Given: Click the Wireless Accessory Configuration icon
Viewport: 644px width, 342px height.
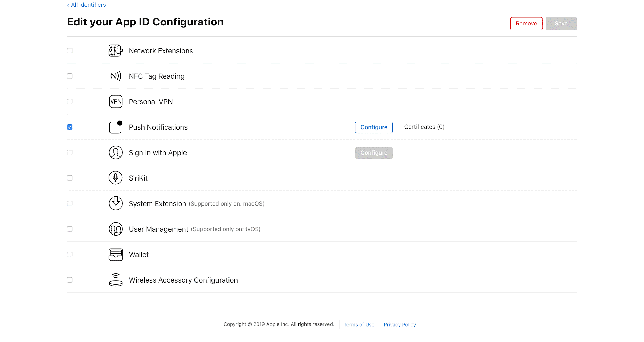Looking at the screenshot, I should 115,280.
